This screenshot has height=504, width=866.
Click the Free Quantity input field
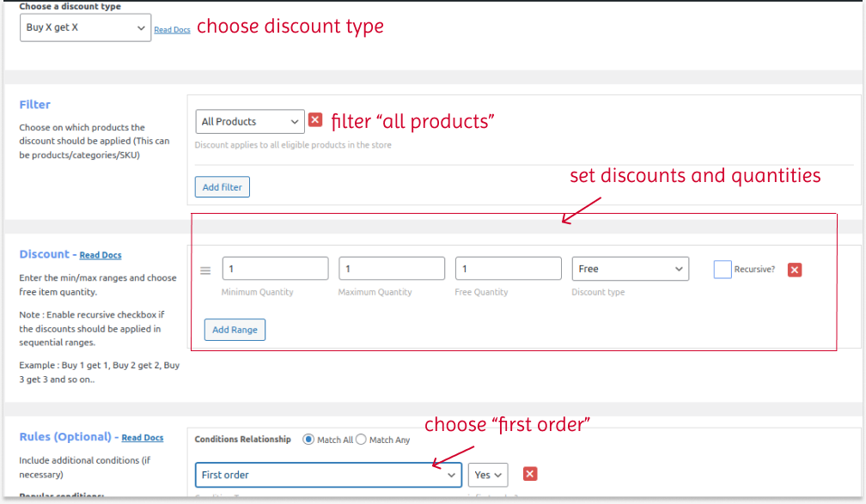508,269
